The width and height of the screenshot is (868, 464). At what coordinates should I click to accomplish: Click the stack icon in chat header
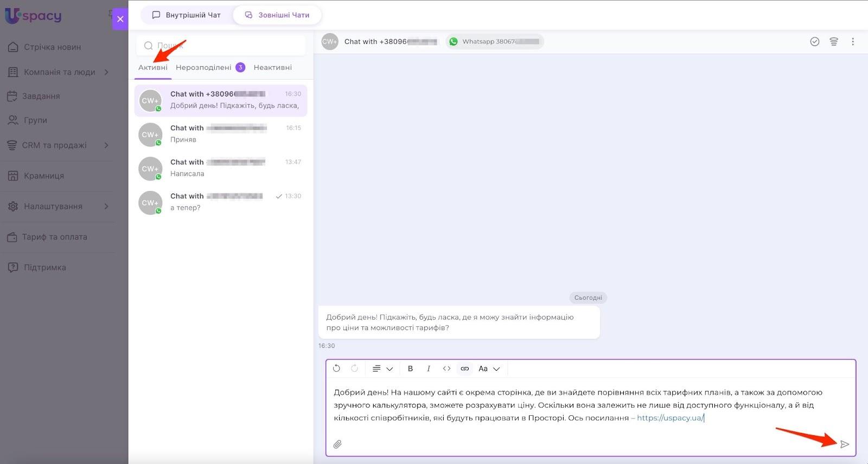coord(834,42)
